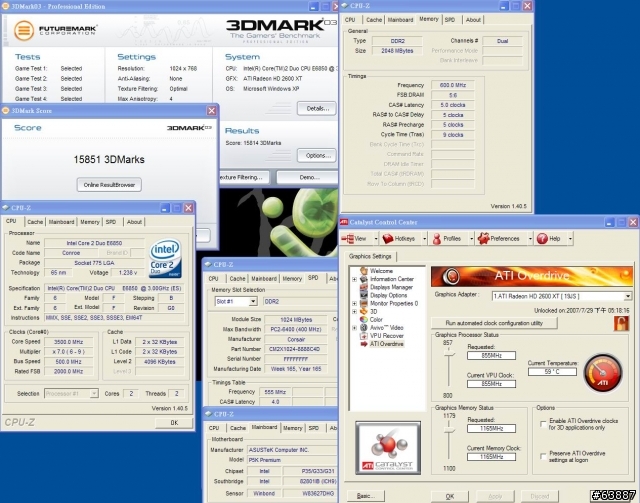Click Core Speed 3500.0 MHz value

pos(69,342)
